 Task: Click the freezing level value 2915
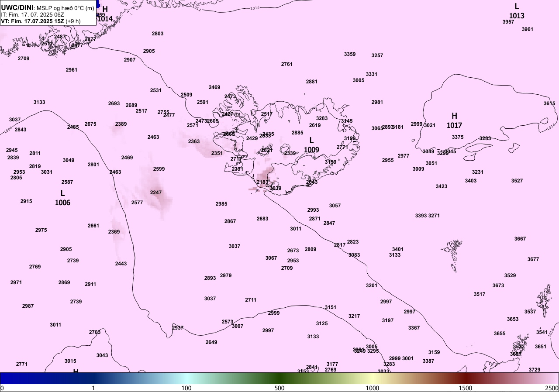pyautogui.click(x=26, y=201)
